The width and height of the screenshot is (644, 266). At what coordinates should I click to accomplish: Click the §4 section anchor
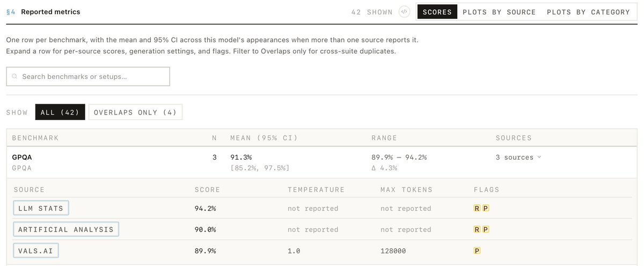[x=11, y=12]
